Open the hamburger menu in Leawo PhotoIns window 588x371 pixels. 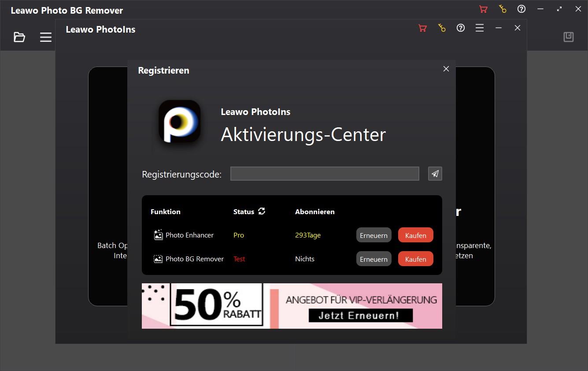point(480,28)
